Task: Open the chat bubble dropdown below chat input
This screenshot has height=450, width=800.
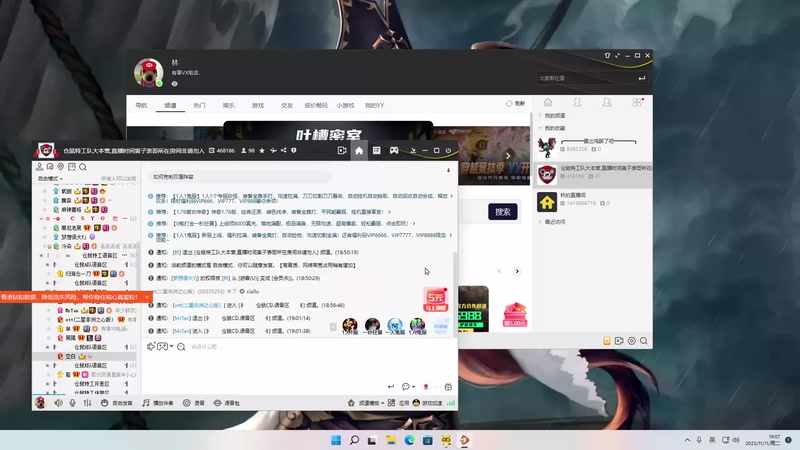Action: [408, 387]
